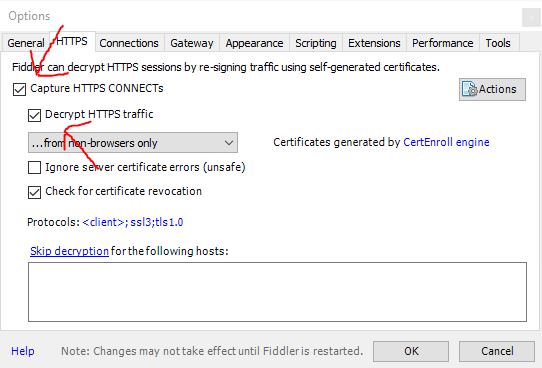Toggle Decrypt HTTPS traffic checkbox
Screen dimensions: 542x368
34,115
